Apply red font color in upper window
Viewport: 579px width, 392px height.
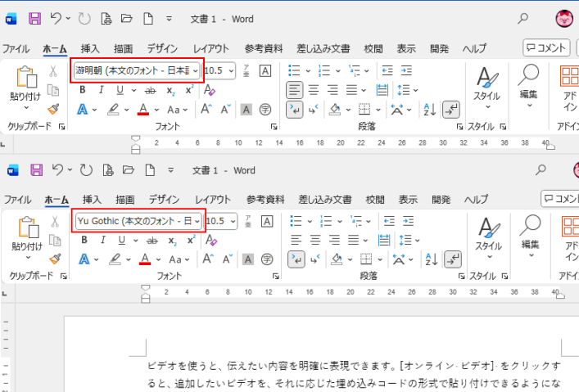[143, 110]
